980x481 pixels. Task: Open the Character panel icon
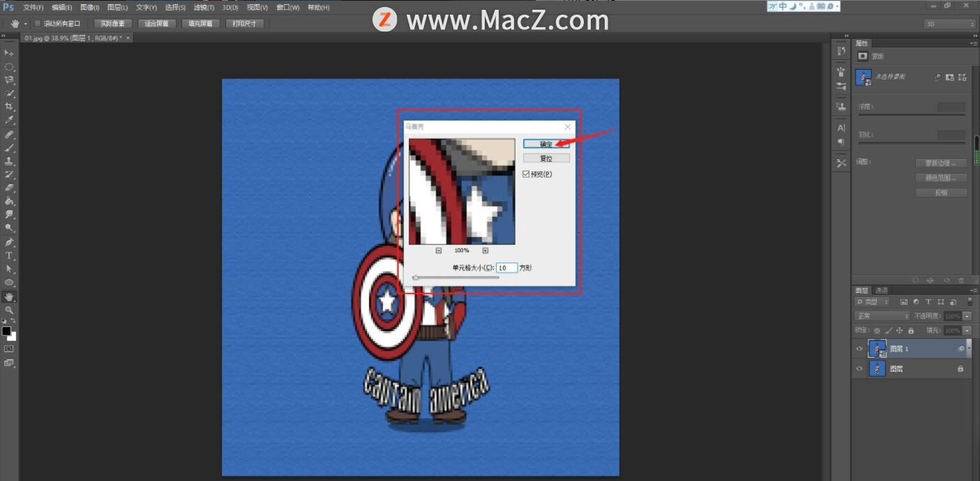pyautogui.click(x=841, y=128)
